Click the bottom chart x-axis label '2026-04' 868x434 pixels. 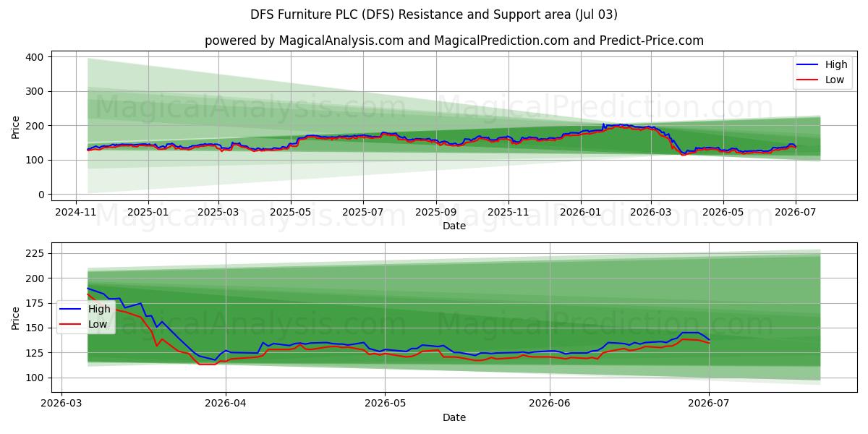(226, 404)
